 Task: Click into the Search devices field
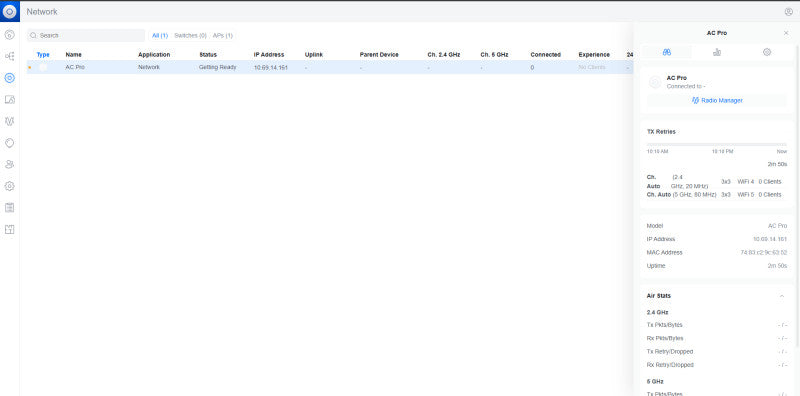86,36
